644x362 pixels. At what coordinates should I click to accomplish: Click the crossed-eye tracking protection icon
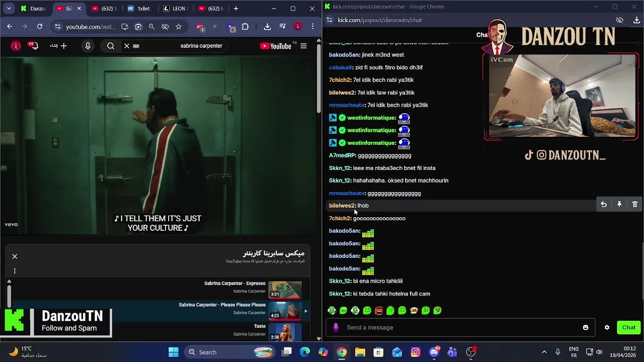165,27
